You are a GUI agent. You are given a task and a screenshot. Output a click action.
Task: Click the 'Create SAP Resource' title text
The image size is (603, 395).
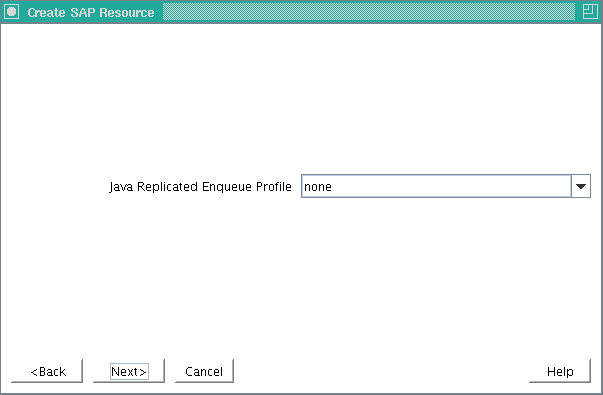point(91,12)
